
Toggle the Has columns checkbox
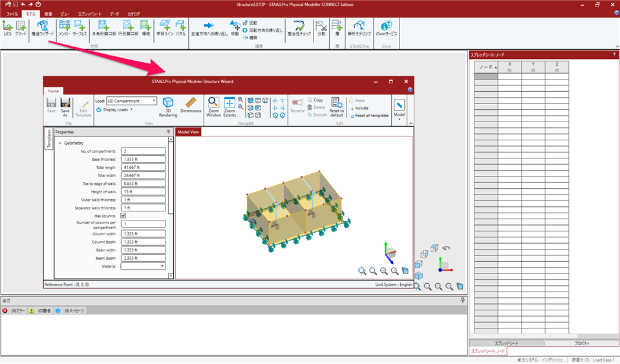pyautogui.click(x=123, y=216)
